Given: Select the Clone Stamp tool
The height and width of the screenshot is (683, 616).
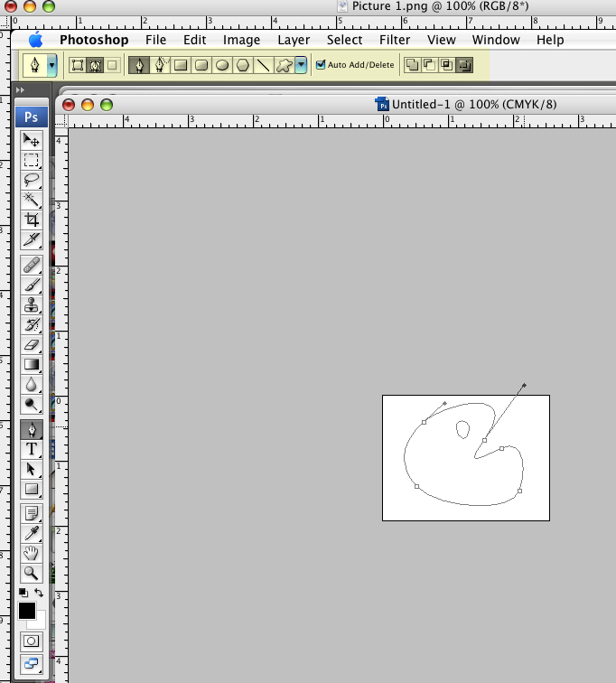Looking at the screenshot, I should tap(32, 305).
